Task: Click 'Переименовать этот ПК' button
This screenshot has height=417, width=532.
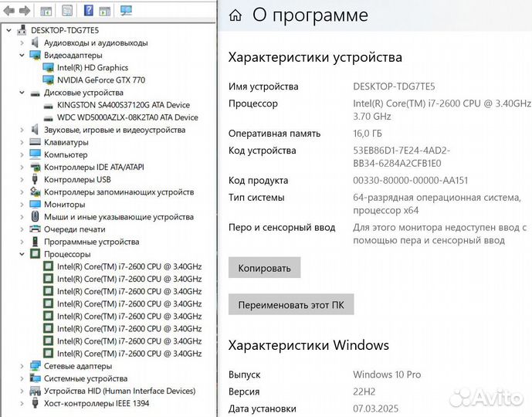Action: click(291, 305)
